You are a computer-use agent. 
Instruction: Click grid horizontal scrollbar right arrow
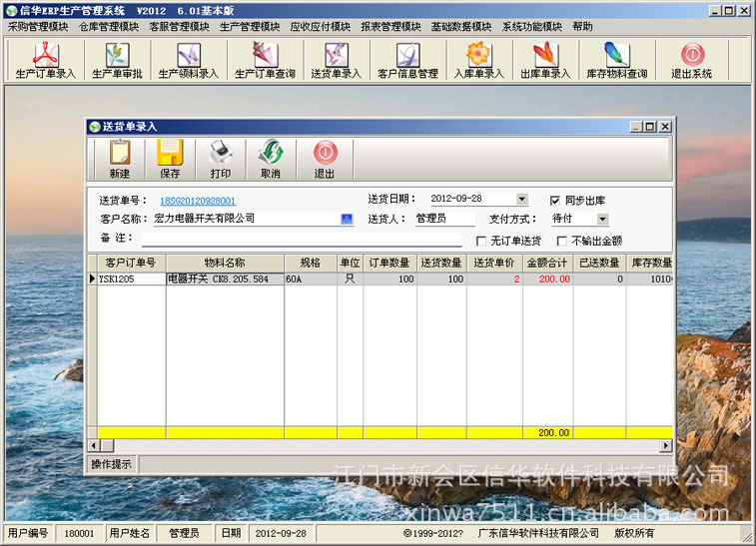coord(666,446)
